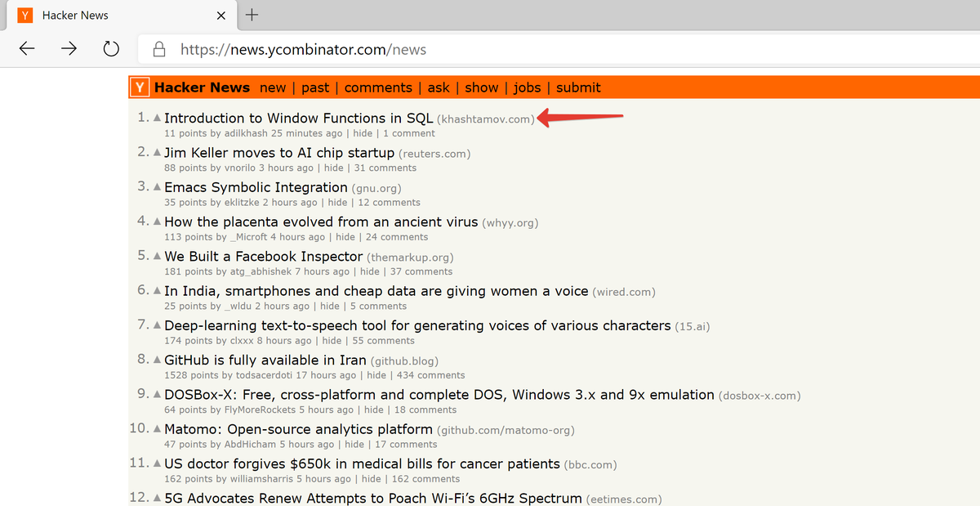Open '434 comments' on GitHub Iran story
980x506 pixels.
point(430,375)
